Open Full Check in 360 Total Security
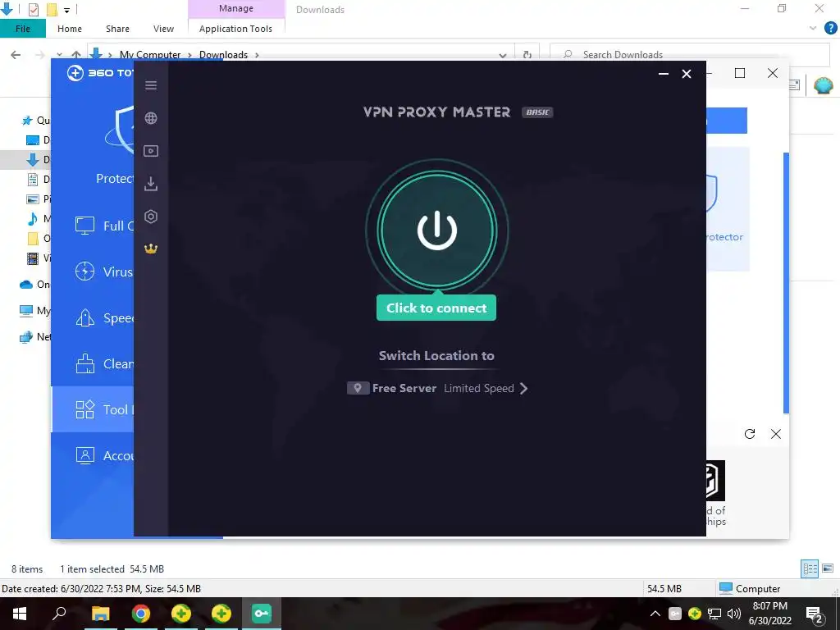Viewport: 840px width, 630px height. (x=92, y=226)
